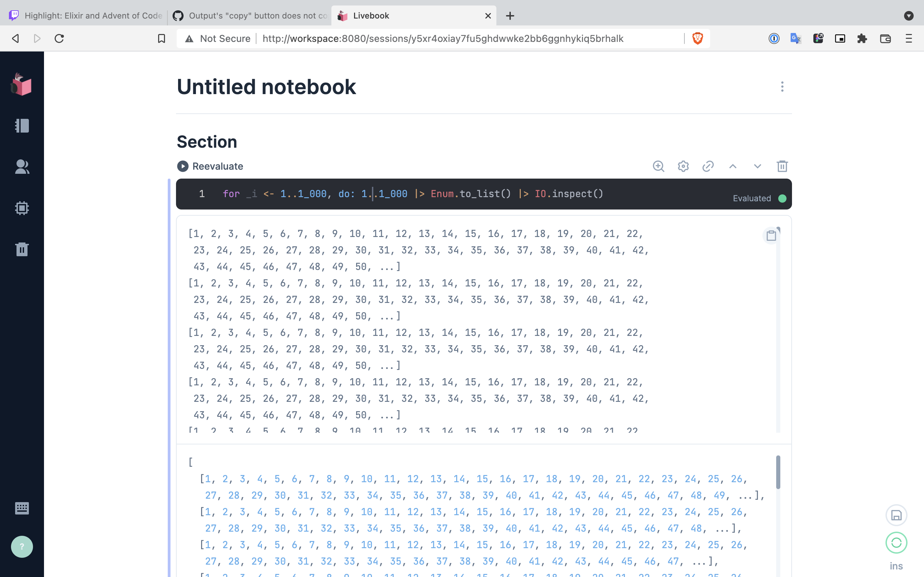Viewport: 924px width, 577px height.
Task: Amplify the cell output with the magnifier icon
Action: [x=658, y=166]
